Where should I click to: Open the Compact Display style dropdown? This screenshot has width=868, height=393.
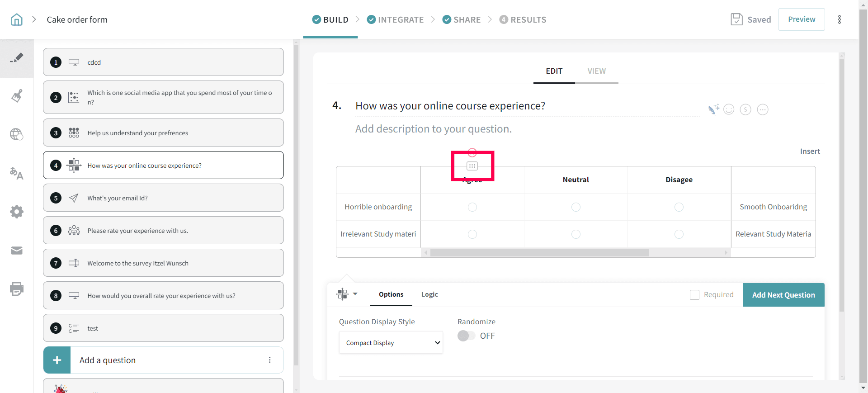click(391, 343)
